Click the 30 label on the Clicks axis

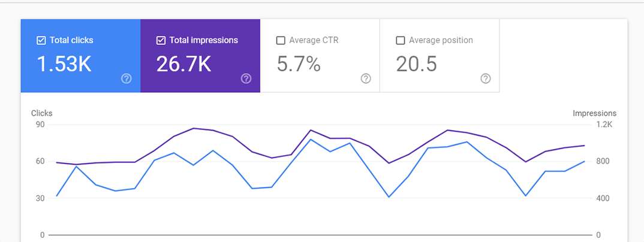41,198
